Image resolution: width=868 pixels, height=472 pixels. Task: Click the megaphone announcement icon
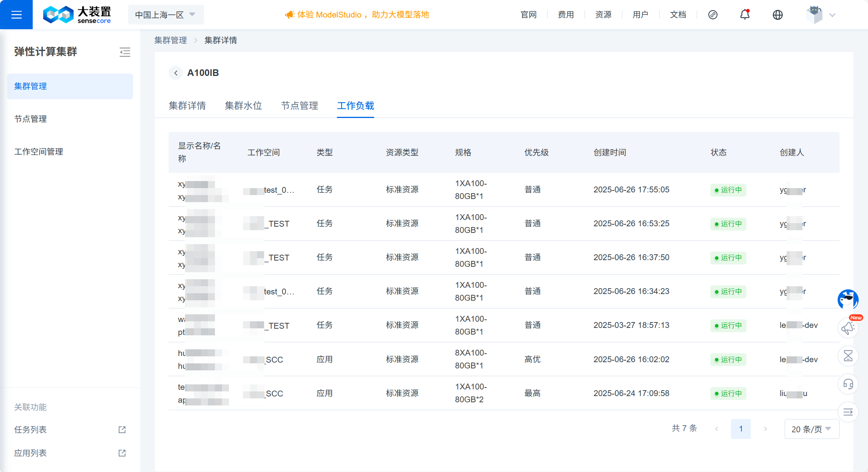[x=848, y=328]
